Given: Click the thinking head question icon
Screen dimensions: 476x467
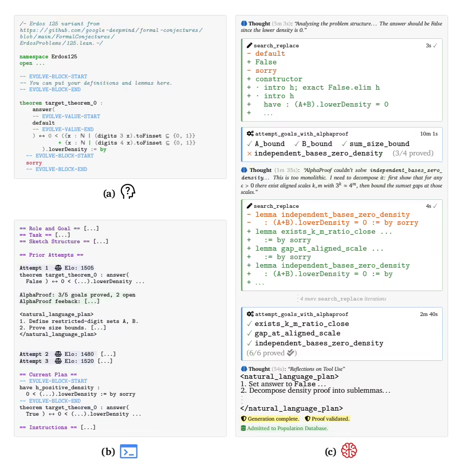Looking at the screenshot, I should (x=128, y=192).
